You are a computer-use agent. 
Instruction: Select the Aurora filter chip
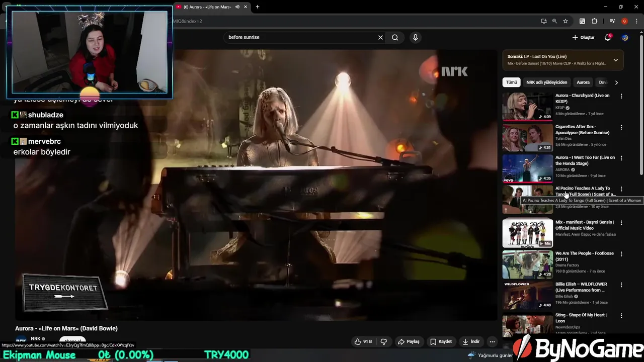click(583, 82)
